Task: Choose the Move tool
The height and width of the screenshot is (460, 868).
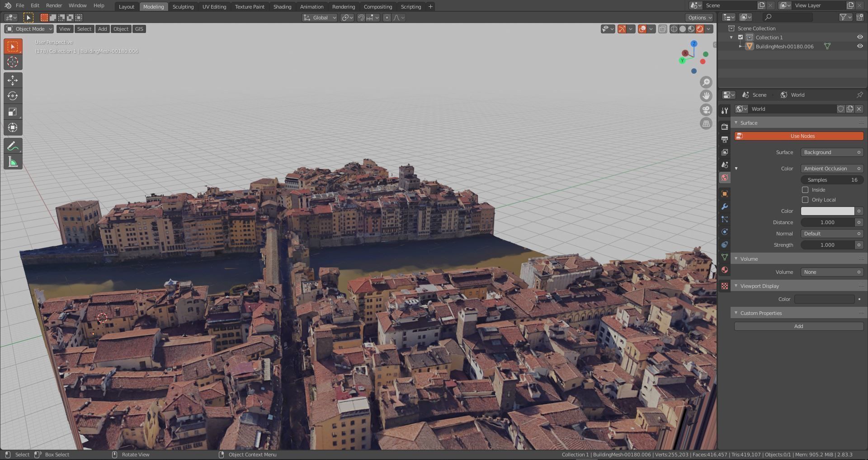Action: point(13,80)
